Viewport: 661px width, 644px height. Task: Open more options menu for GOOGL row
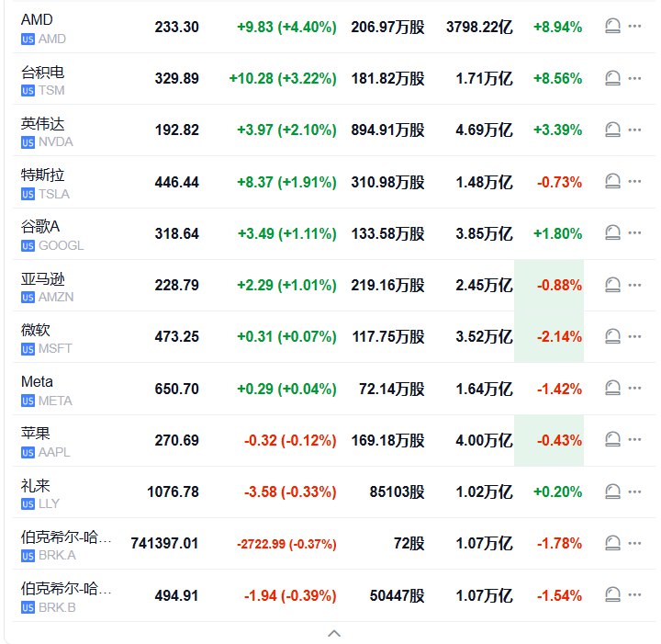tap(634, 232)
